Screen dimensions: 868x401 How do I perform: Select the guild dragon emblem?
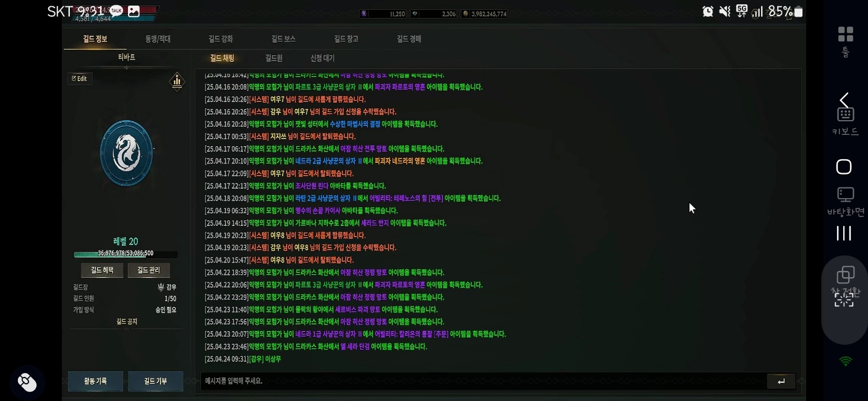[127, 153]
